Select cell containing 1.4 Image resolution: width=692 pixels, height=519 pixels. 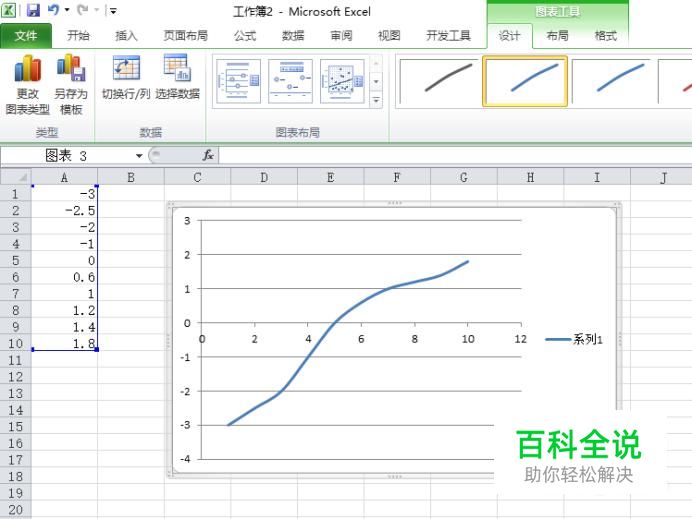click(x=64, y=327)
